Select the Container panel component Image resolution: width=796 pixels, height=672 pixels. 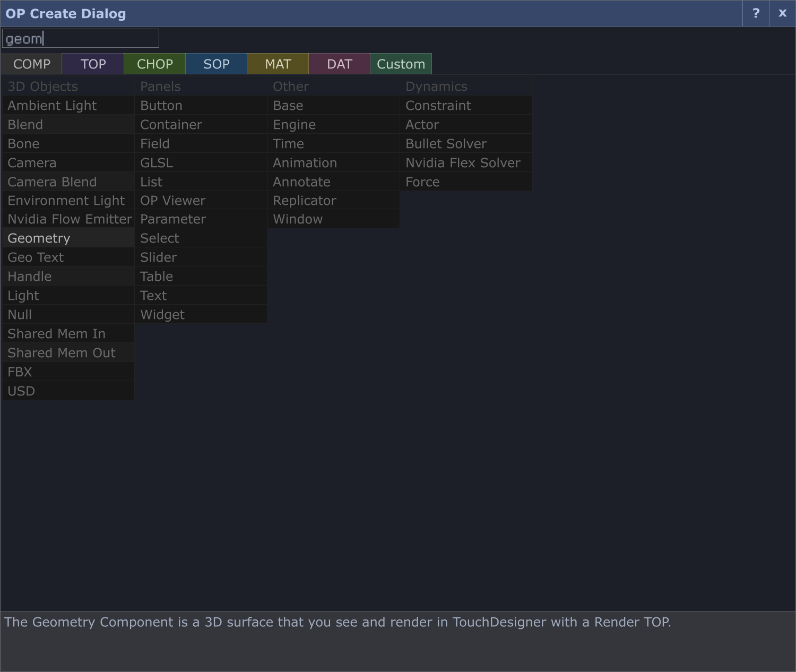171,125
